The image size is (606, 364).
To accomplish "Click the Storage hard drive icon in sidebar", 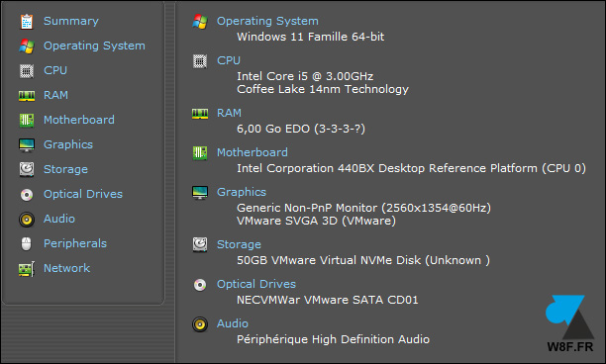I will 27,169.
